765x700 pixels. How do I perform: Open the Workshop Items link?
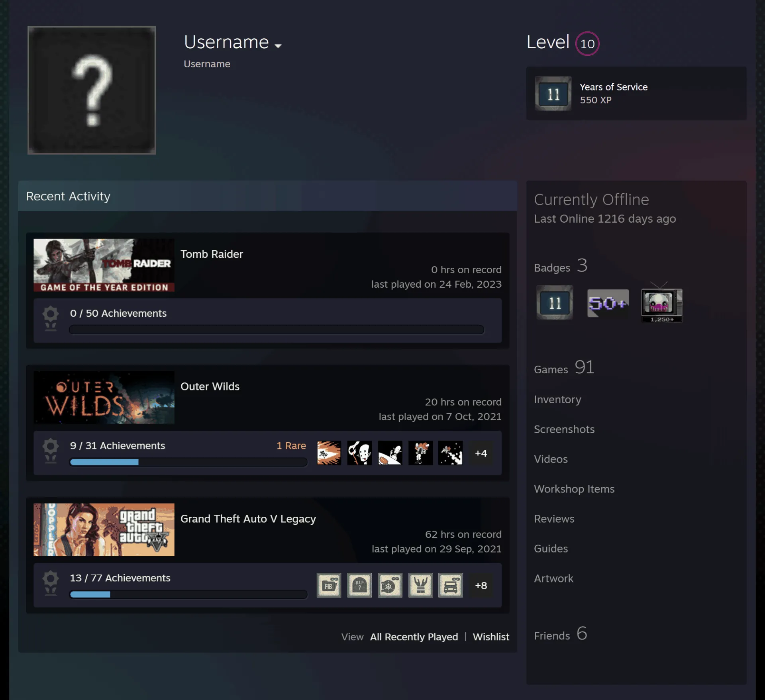point(574,489)
